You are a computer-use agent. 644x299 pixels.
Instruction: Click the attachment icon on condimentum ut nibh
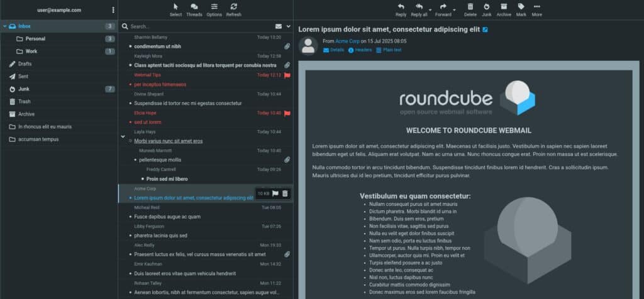coord(287,46)
